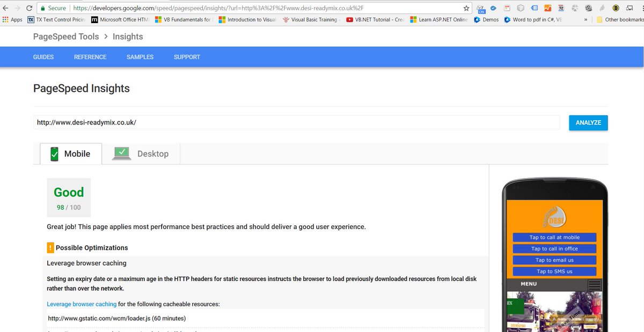This screenshot has height=332, width=644.
Task: Click the extension icon with ON badge
Action: tap(481, 8)
